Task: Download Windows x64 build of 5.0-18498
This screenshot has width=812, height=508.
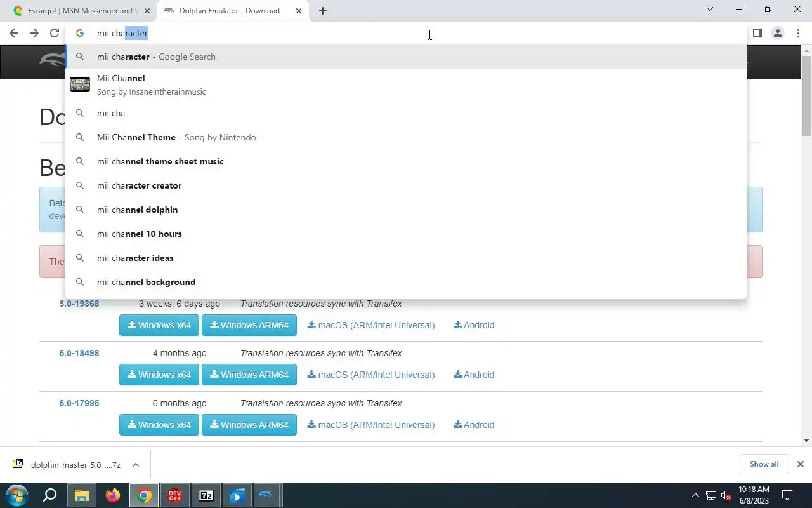Action: (159, 375)
